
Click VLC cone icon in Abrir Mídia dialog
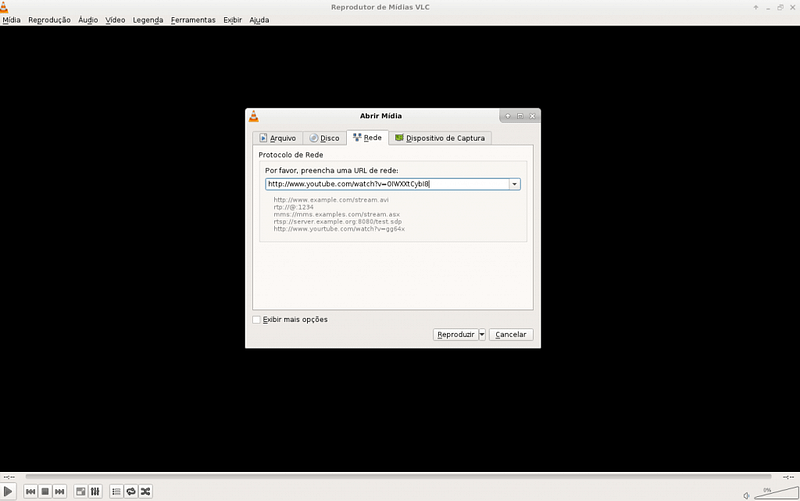[x=254, y=116]
